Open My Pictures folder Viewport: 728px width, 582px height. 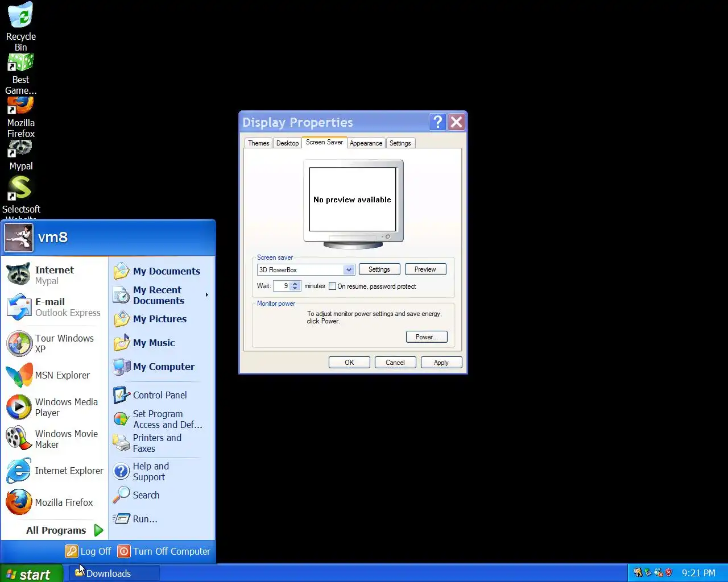tap(162, 319)
